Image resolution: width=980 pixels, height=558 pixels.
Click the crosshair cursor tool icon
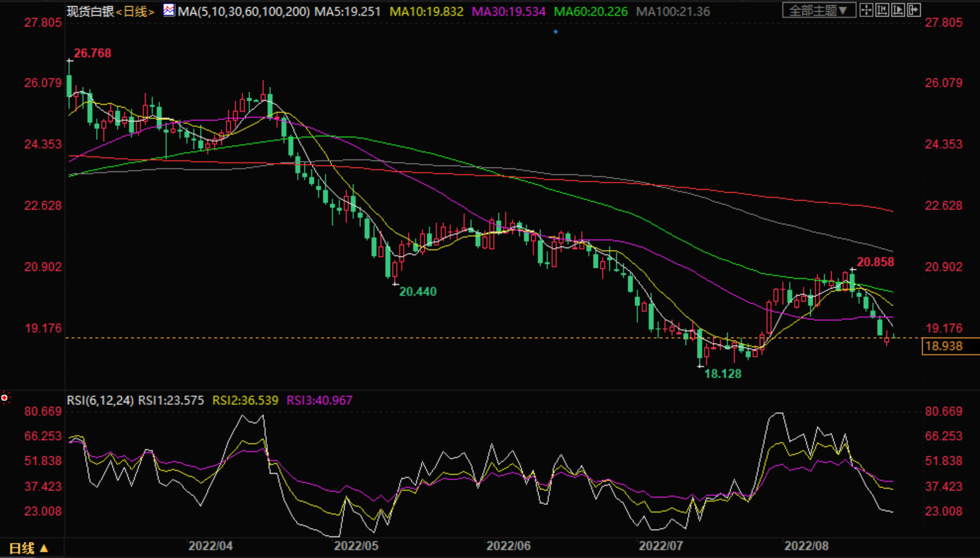pyautogui.click(x=866, y=10)
